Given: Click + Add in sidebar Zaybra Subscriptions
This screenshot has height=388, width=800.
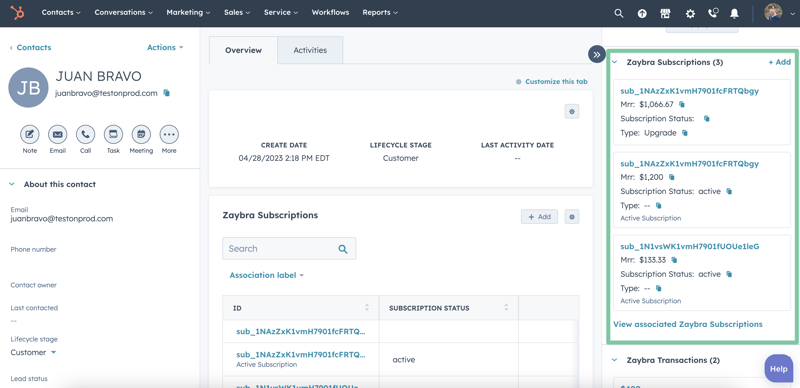Looking at the screenshot, I should click(780, 62).
